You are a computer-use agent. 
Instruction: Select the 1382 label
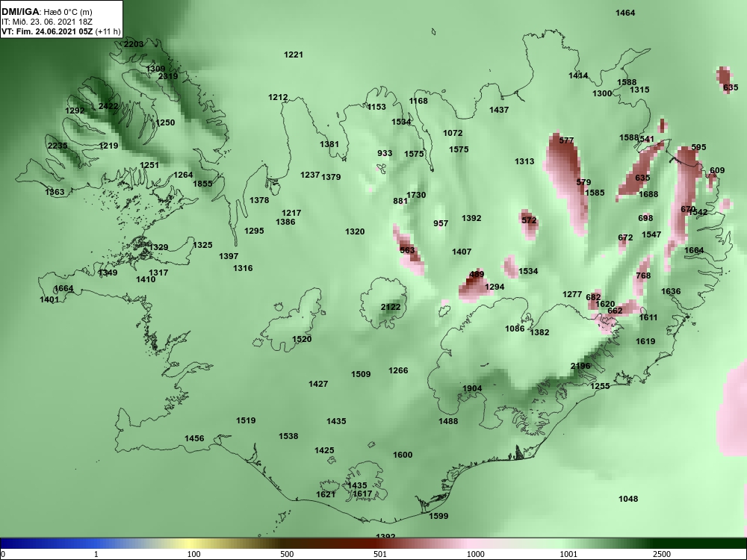click(539, 332)
